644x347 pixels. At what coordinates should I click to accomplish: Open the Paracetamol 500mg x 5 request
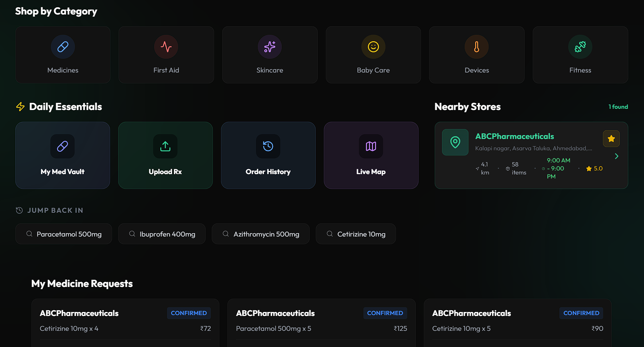point(321,323)
